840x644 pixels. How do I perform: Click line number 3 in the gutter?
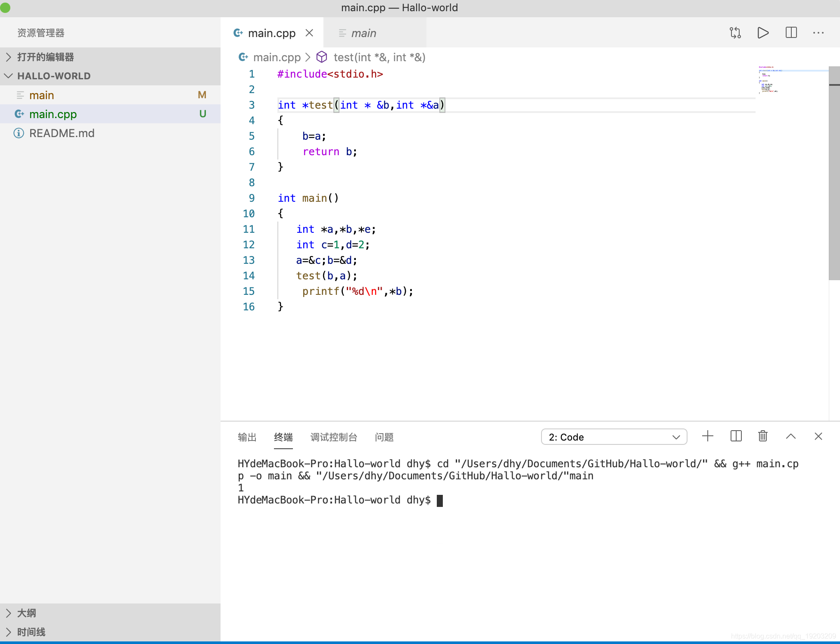click(x=252, y=105)
